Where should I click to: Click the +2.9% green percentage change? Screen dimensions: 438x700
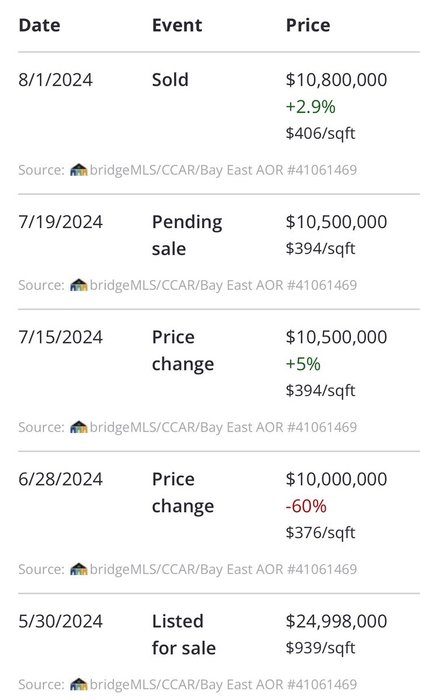click(x=310, y=107)
